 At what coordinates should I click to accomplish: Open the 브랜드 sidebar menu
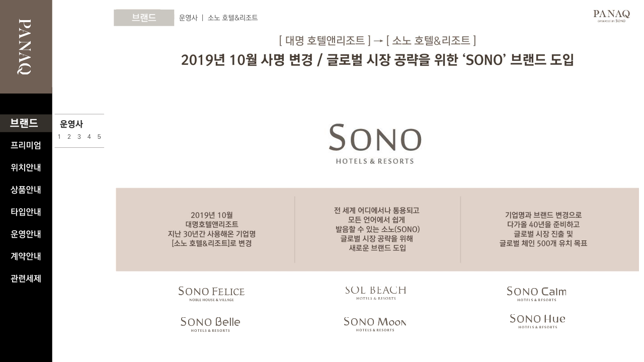(24, 123)
